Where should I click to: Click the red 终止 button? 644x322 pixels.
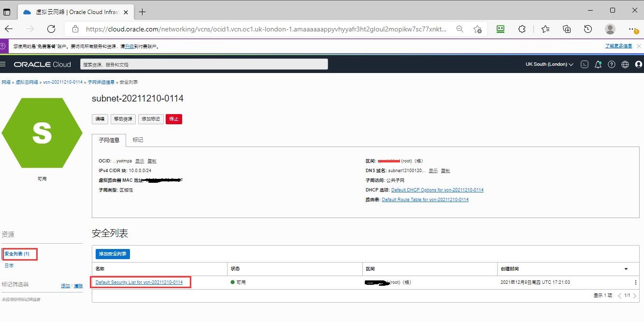tap(174, 119)
